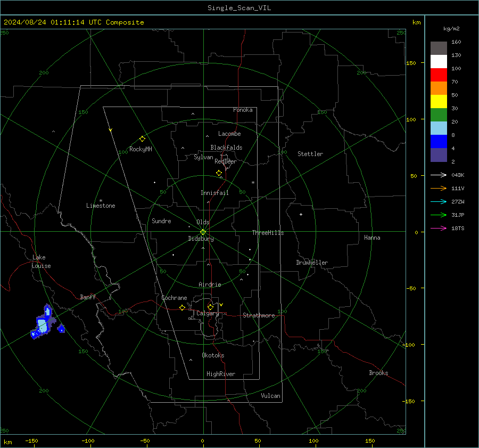Click the Airdrie label
479x448 pixels.
tap(210, 284)
